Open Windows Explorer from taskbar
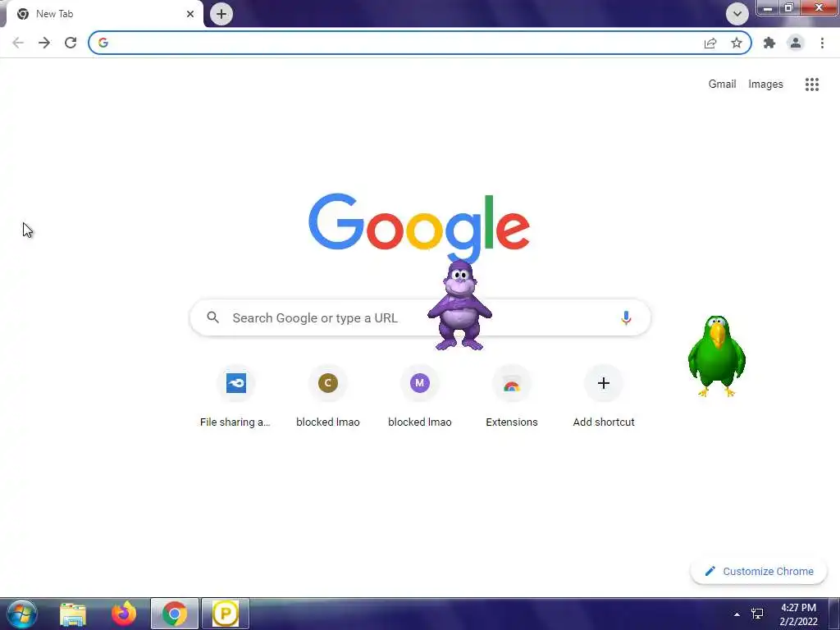The image size is (840, 630). point(73,614)
